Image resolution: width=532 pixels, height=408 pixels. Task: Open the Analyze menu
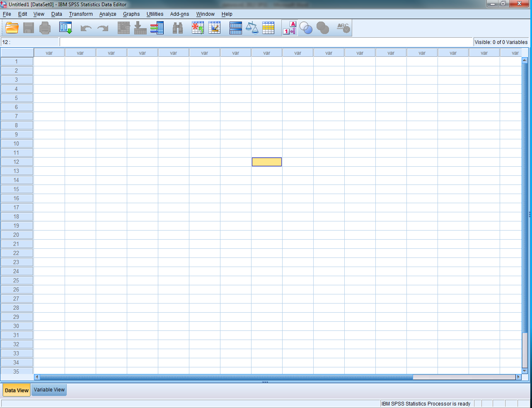tap(108, 14)
